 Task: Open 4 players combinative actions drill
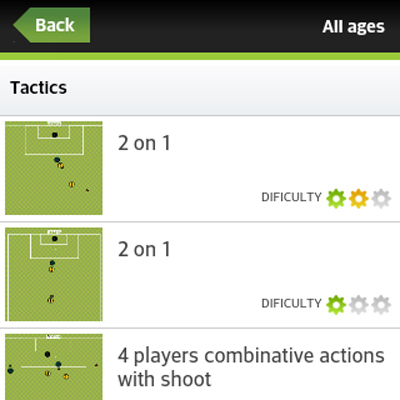tap(251, 367)
